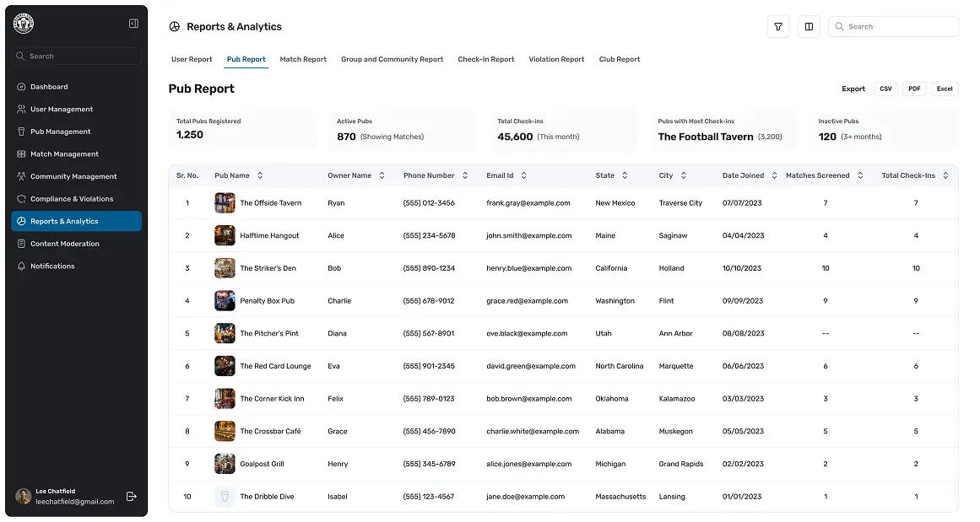Click the column layout icon button
Viewport: 980px width, 522px height.
click(x=809, y=27)
